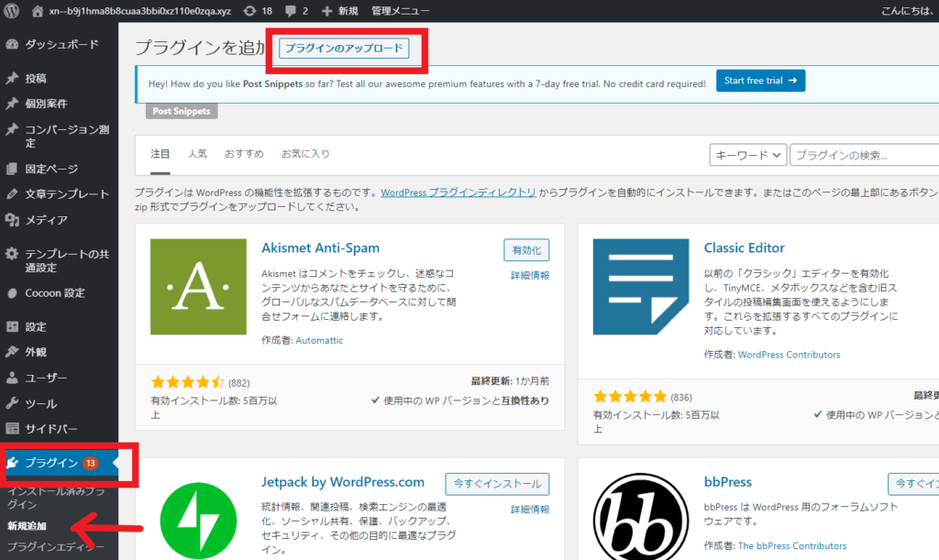Viewport: 939px width, 560px height.
Task: Click the Post Snippets label tag
Action: 182,111
